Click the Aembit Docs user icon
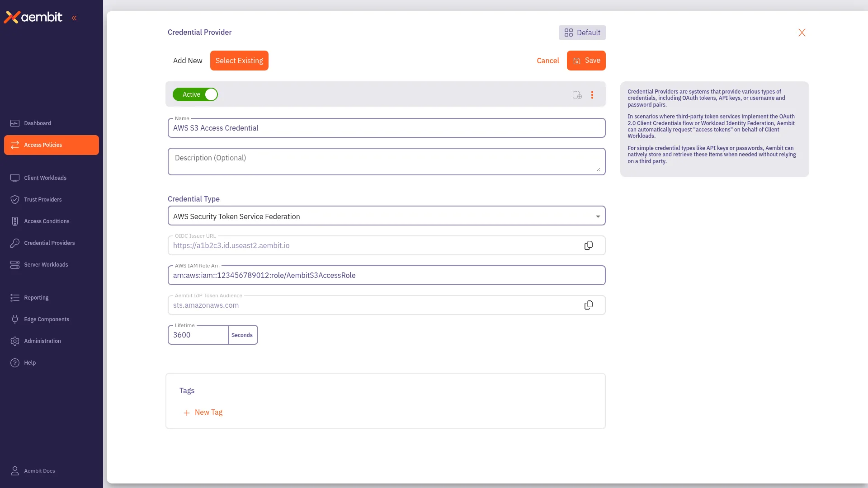 click(x=15, y=471)
